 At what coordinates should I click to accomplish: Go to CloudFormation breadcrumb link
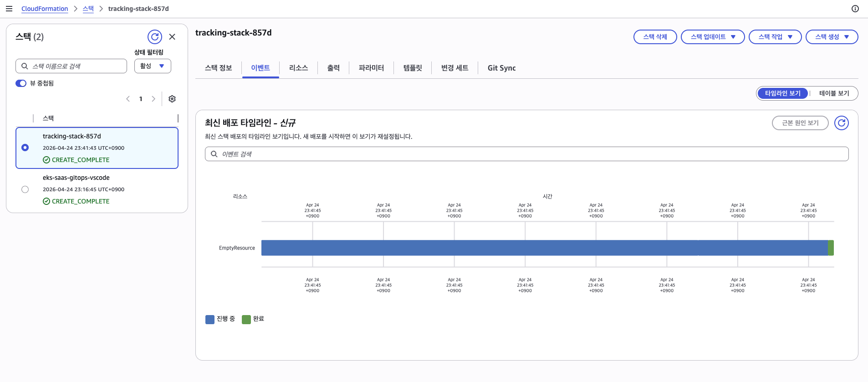click(45, 9)
